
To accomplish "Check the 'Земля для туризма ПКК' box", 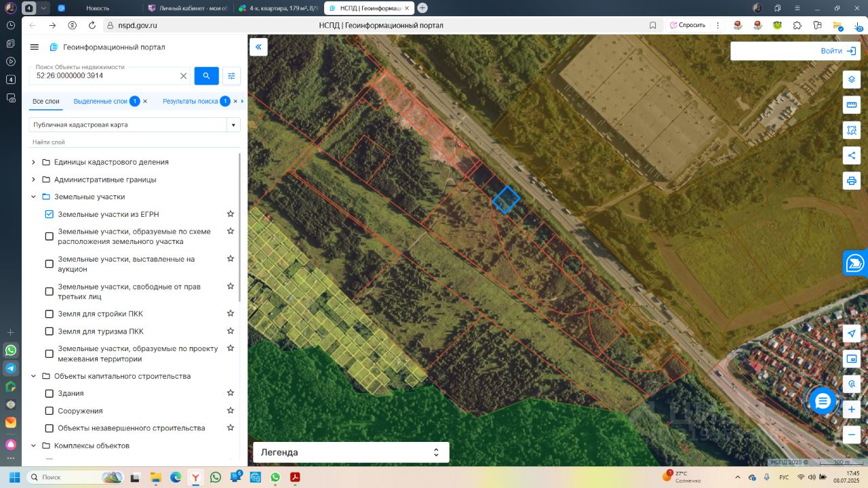I will pyautogui.click(x=50, y=331).
